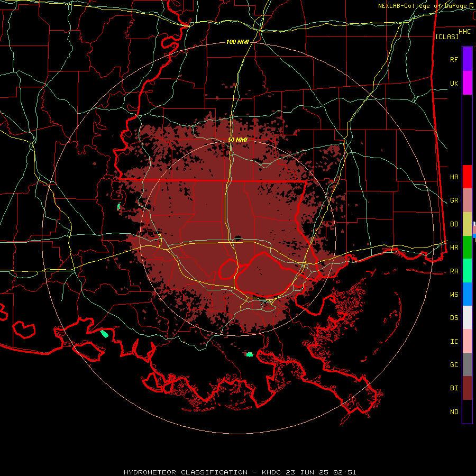Click the magenta UK legend color swatch
This screenshot has width=476, height=476.
[x=467, y=83]
